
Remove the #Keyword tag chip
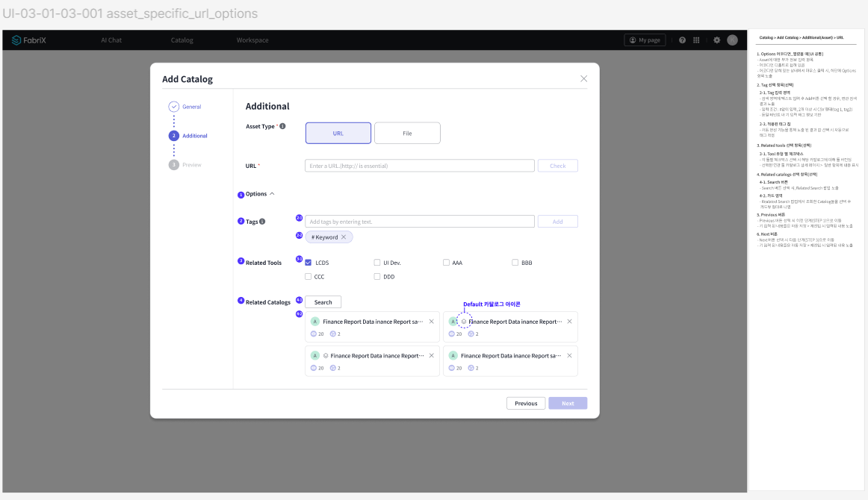(344, 237)
